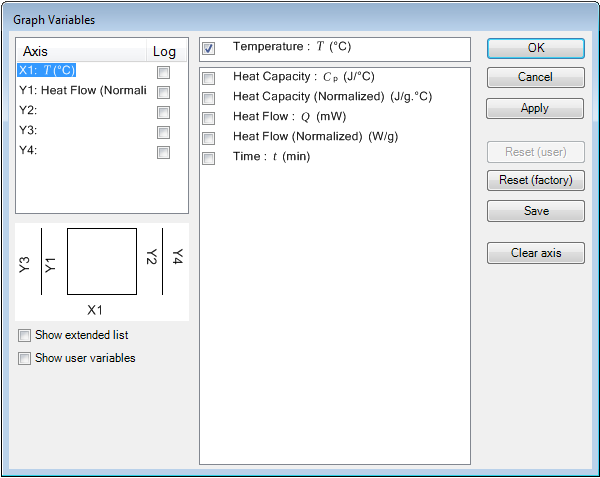Click the Cancel button
Image resolution: width=600 pixels, height=478 pixels.
(x=536, y=77)
